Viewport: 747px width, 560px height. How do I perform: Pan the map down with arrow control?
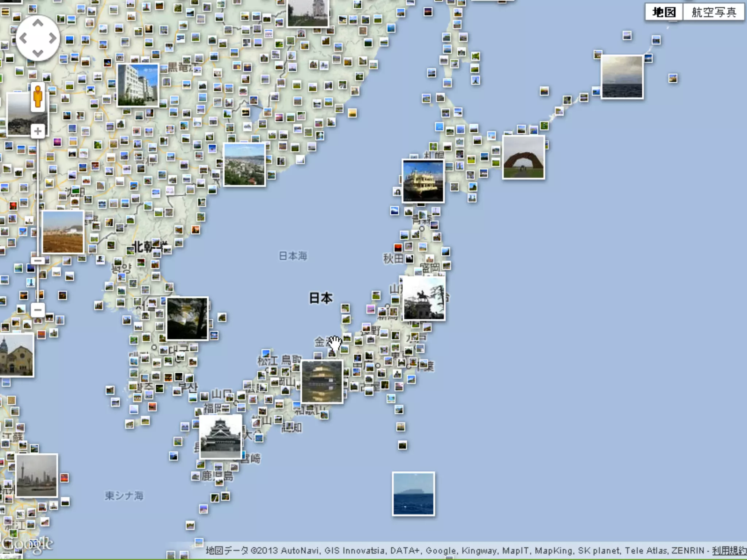38,53
